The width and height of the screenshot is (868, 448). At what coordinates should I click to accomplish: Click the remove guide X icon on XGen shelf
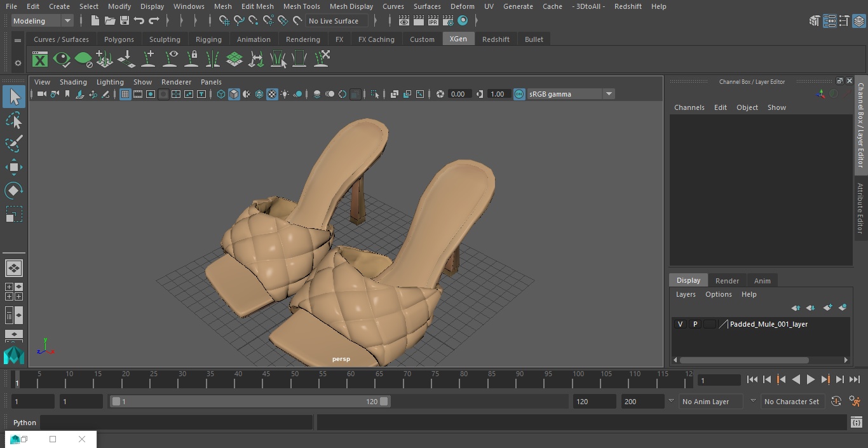[x=321, y=60]
